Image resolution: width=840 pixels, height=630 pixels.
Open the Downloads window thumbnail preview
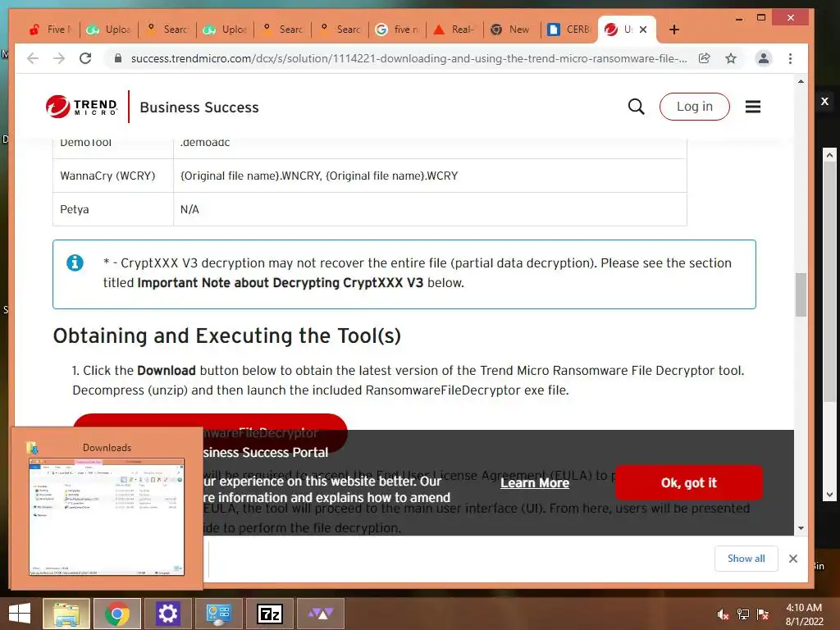click(107, 517)
